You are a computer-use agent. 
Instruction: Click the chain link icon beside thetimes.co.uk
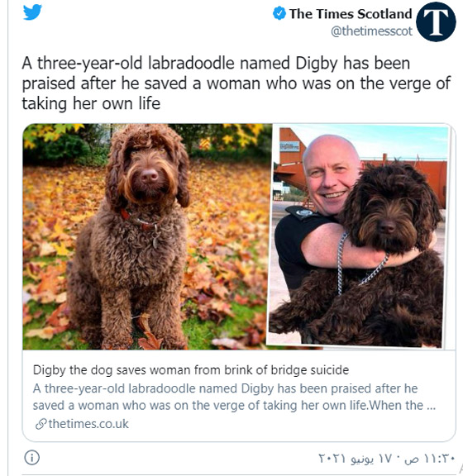coord(41,424)
